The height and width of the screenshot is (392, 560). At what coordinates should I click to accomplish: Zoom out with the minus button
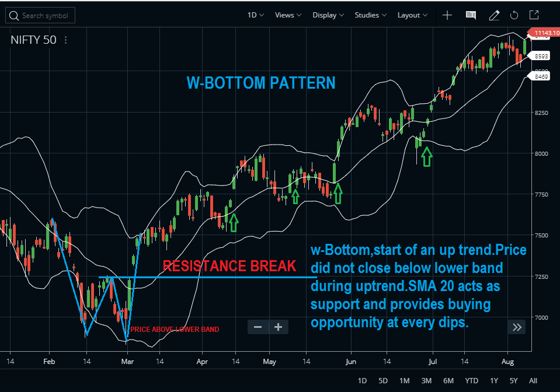[258, 327]
